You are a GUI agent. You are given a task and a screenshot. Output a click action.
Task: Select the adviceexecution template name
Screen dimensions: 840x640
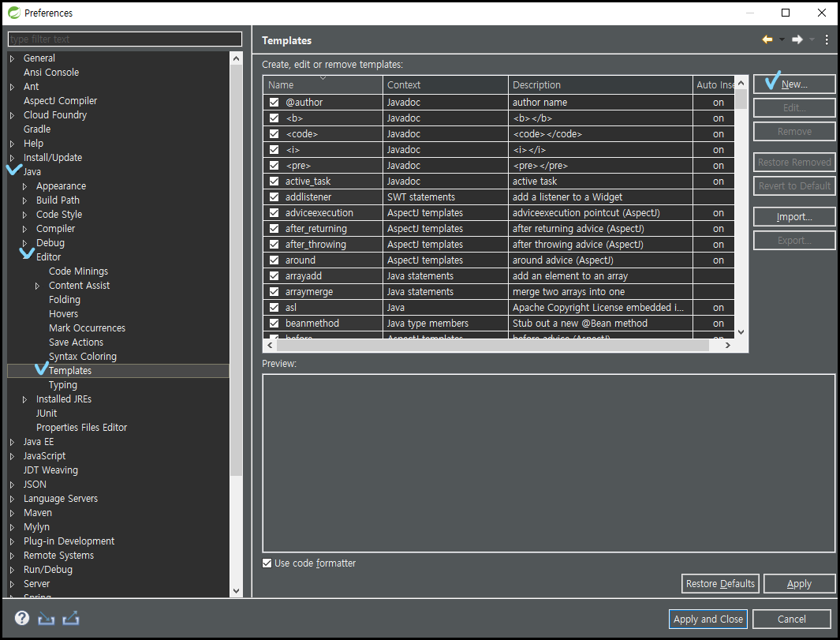tap(319, 213)
